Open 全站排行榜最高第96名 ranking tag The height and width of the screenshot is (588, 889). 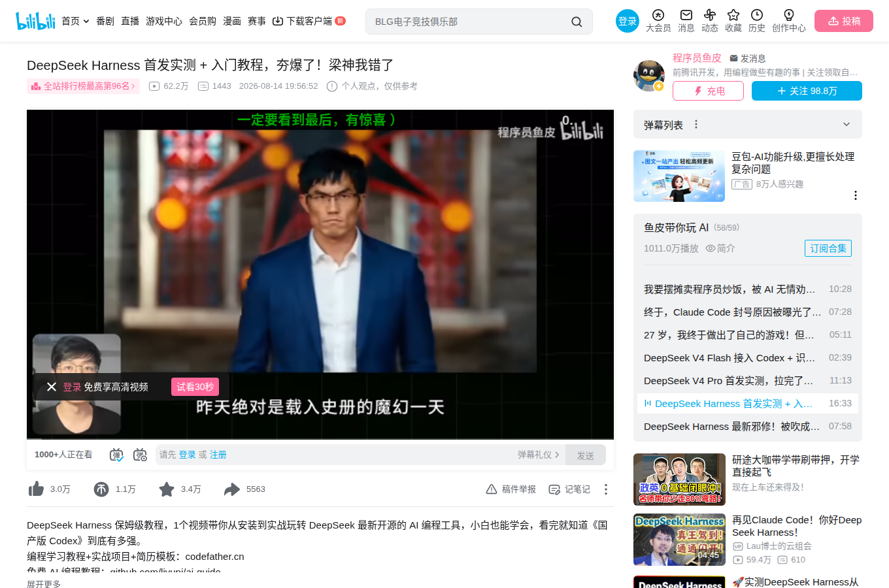[x=84, y=86]
